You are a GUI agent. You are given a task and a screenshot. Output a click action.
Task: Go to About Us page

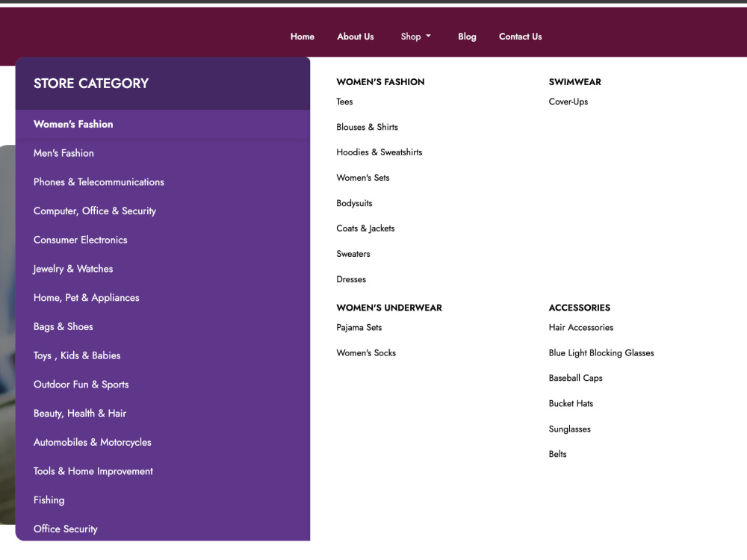[x=356, y=37]
